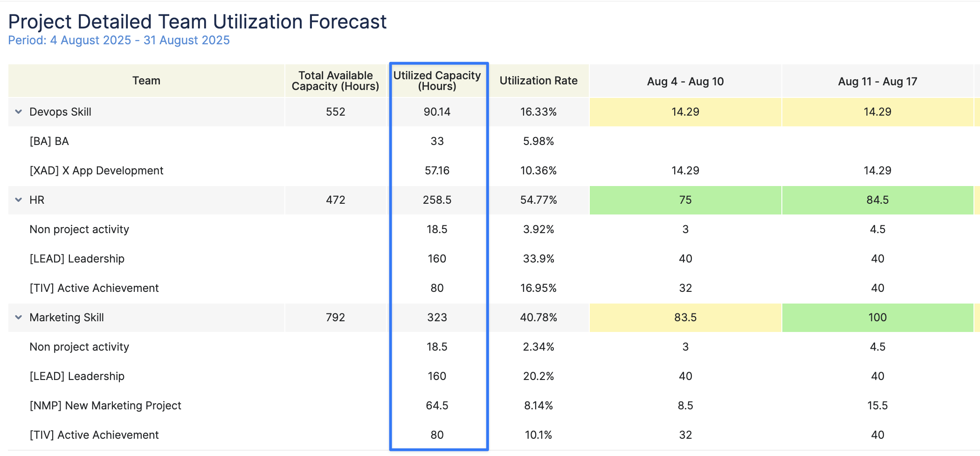This screenshot has width=980, height=456.
Task: Select Total Available Capacity (Hours) column header
Action: 335,81
